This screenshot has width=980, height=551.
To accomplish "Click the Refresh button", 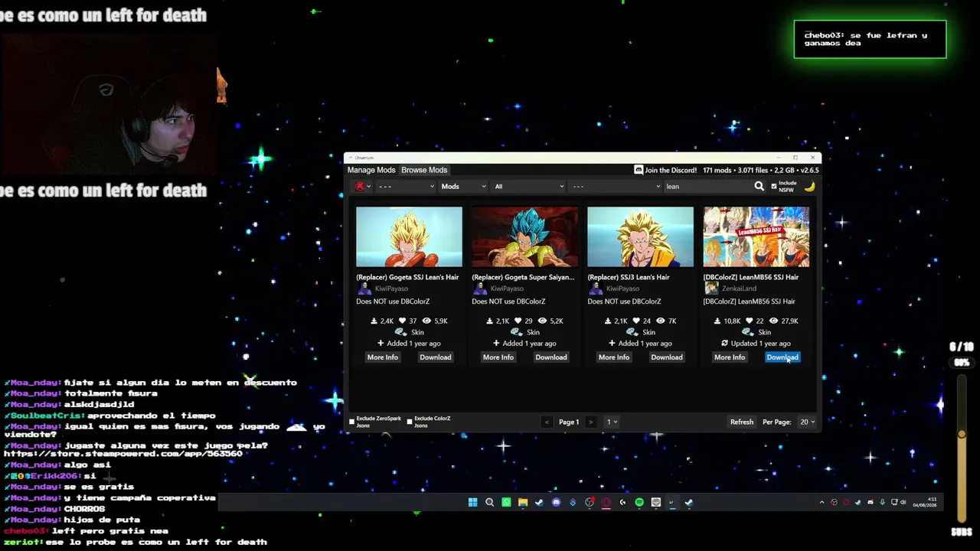I will (742, 422).
